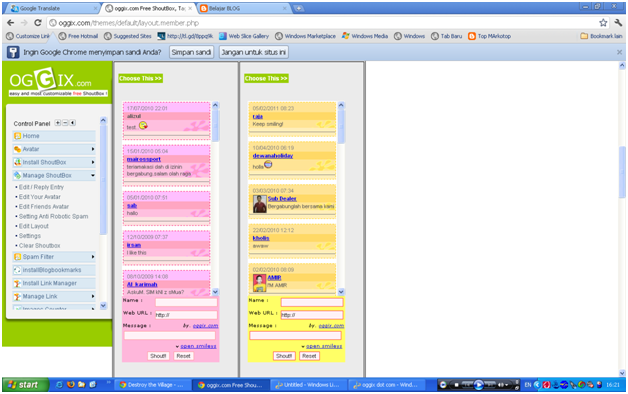Click the Home icon in Control Panel
Viewport: 628px width, 394px height.
pyautogui.click(x=18, y=136)
